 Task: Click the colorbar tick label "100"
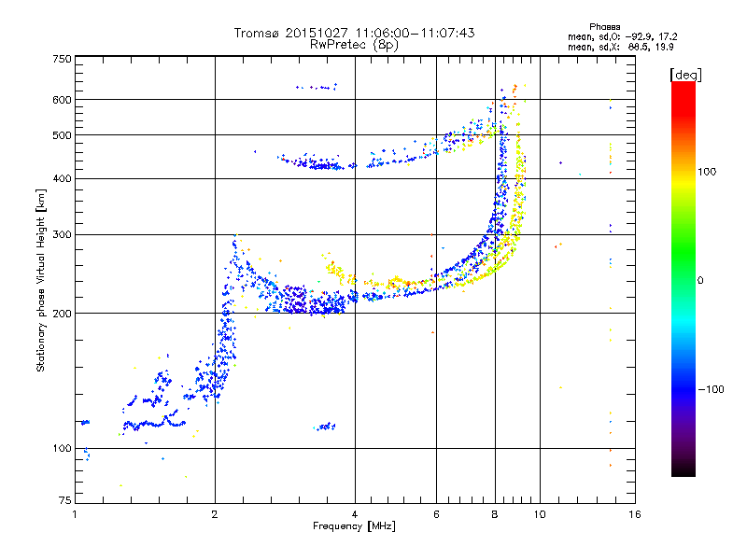707,172
